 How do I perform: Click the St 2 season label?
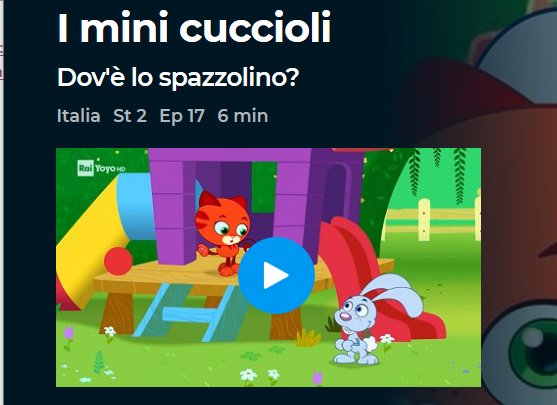coord(130,116)
